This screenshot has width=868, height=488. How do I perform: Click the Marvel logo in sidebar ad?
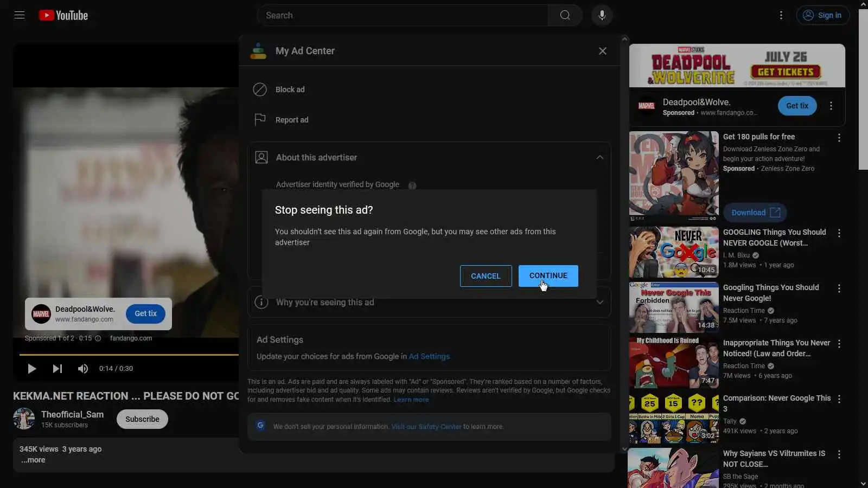click(x=646, y=106)
